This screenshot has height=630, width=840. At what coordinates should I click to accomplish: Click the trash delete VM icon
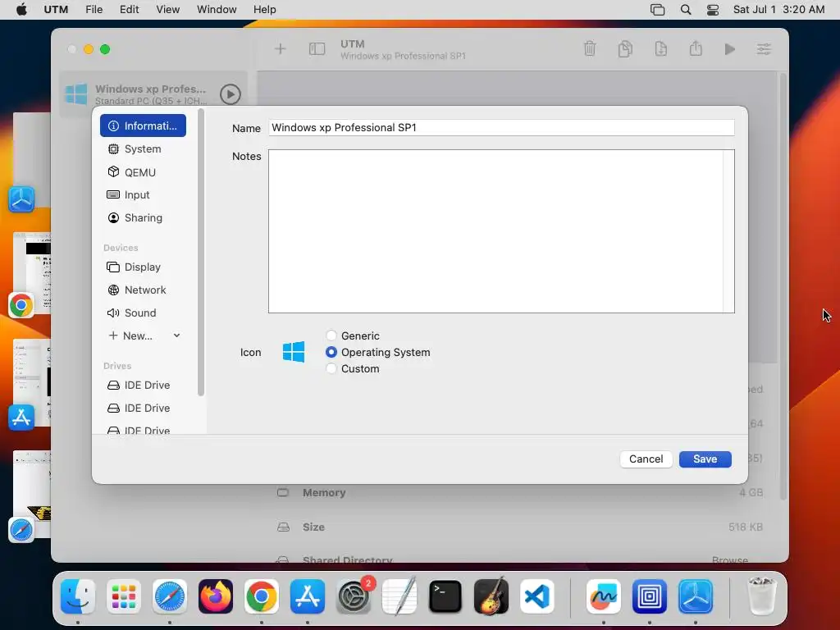(x=590, y=48)
